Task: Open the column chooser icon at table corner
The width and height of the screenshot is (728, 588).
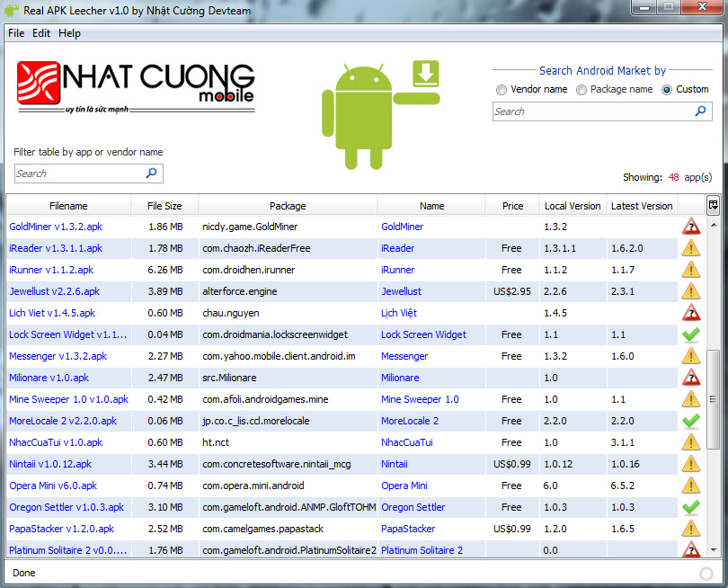Action: tap(713, 205)
